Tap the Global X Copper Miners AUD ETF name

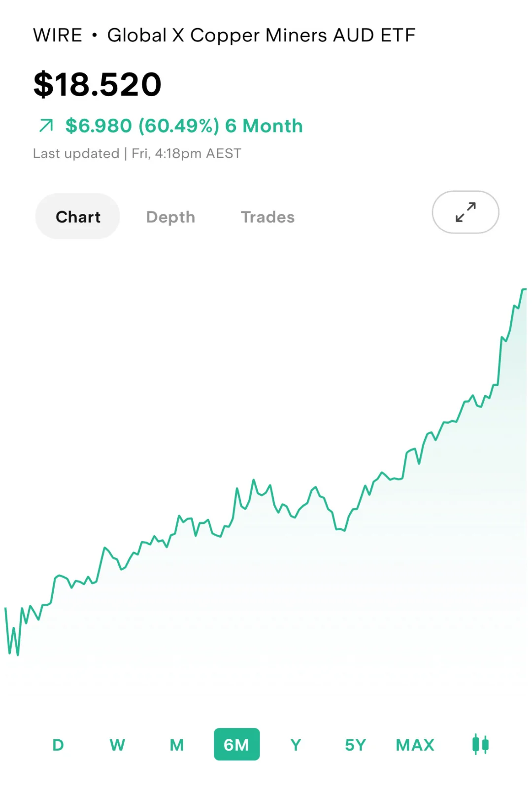pyautogui.click(x=262, y=35)
